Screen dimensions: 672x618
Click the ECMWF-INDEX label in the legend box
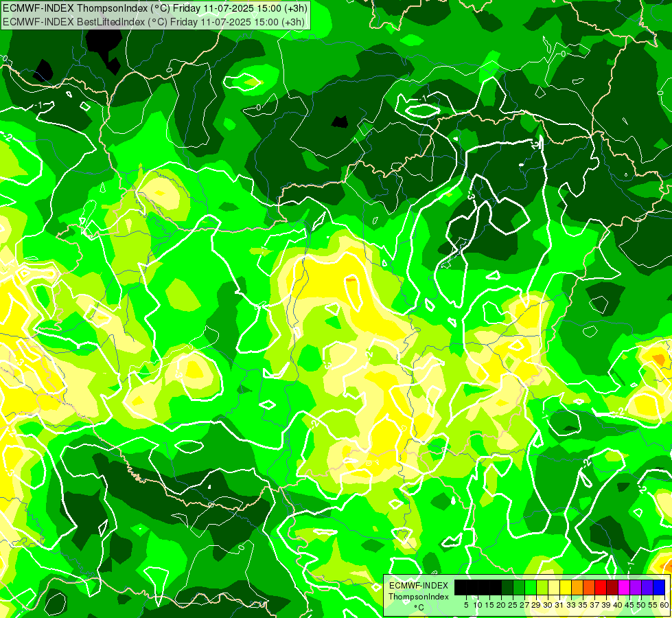pyautogui.click(x=419, y=586)
